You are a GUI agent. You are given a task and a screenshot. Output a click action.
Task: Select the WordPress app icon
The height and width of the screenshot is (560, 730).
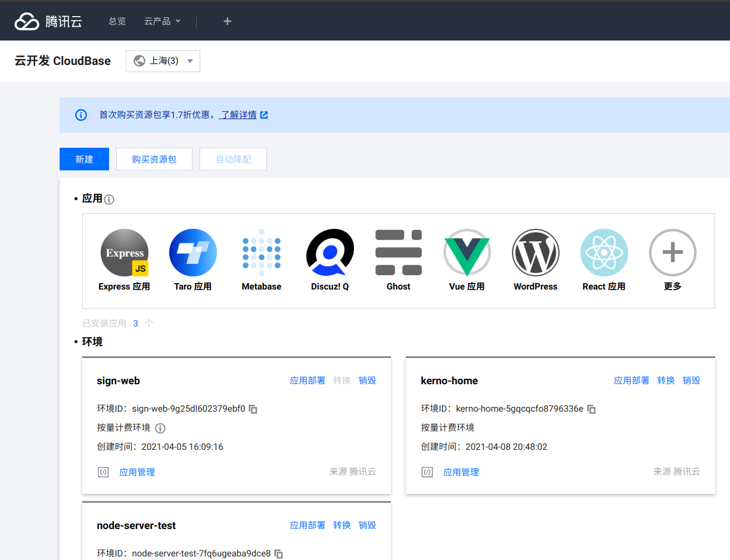coord(536,253)
